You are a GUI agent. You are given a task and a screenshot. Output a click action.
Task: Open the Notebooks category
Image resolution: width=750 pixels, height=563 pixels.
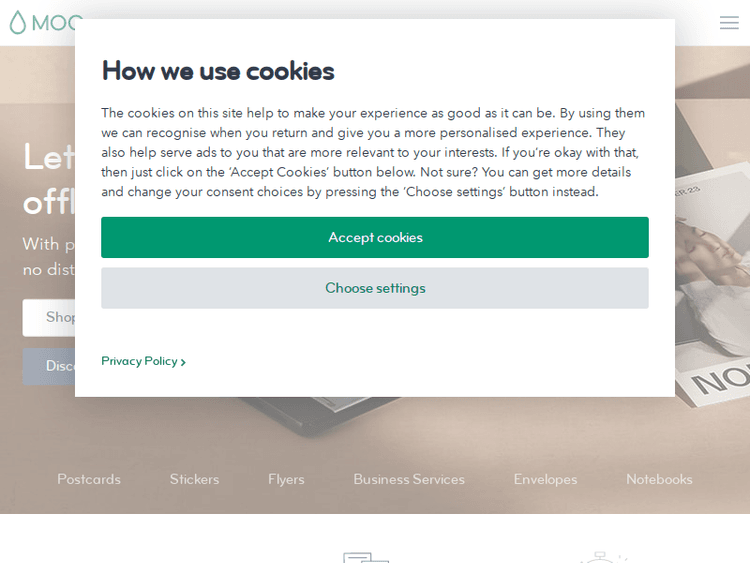(x=659, y=479)
